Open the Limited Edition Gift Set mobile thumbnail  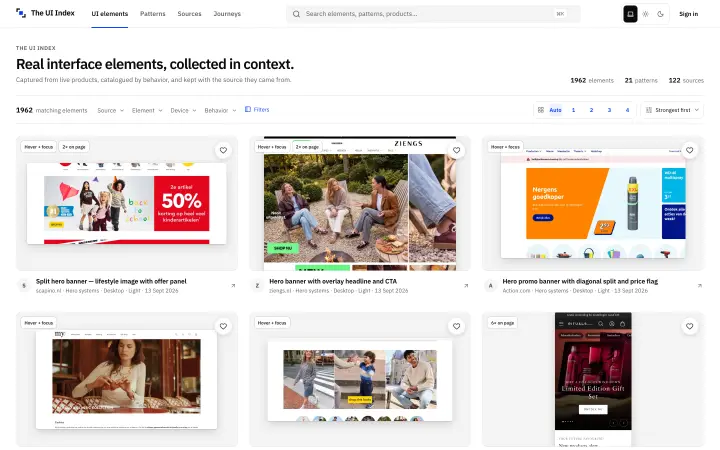click(593, 379)
